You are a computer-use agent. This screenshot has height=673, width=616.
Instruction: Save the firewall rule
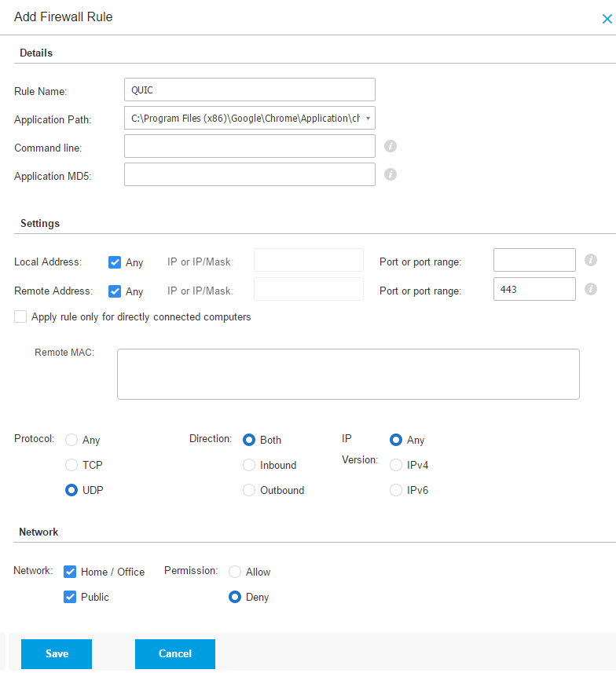[57, 653]
